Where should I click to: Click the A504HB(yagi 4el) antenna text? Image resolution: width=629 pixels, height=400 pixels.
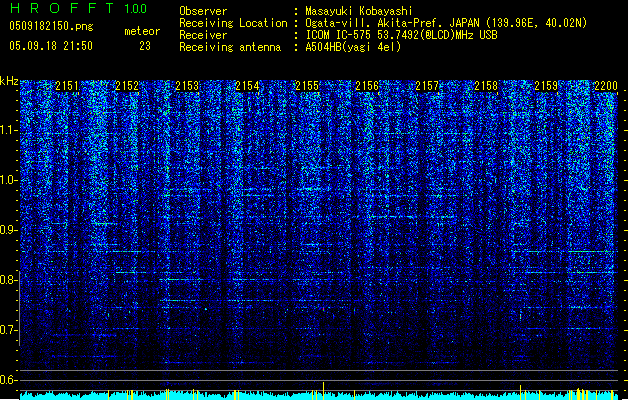point(353,47)
